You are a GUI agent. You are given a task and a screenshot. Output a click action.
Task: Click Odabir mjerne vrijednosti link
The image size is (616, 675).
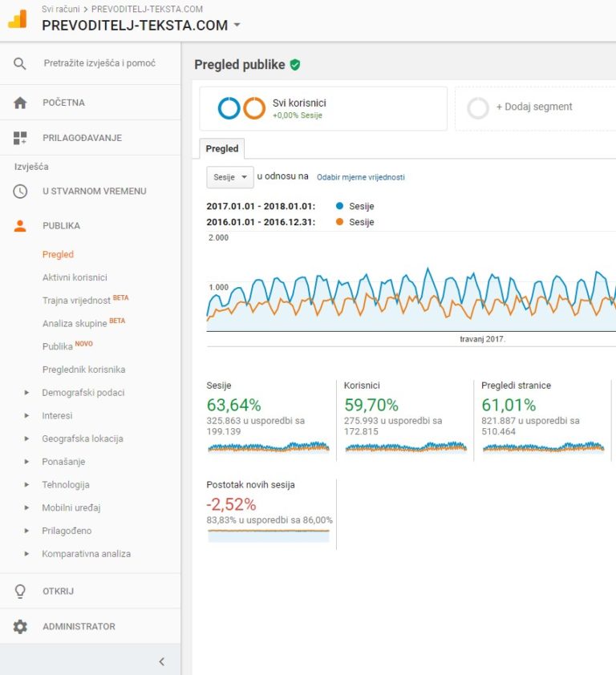coord(361,177)
